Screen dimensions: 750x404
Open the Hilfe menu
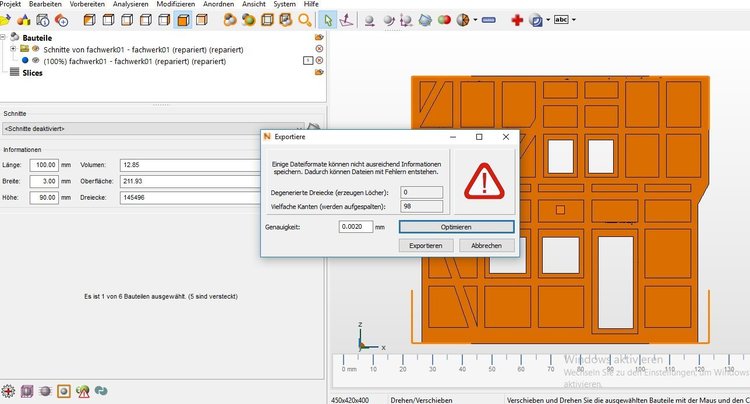tap(311, 4)
